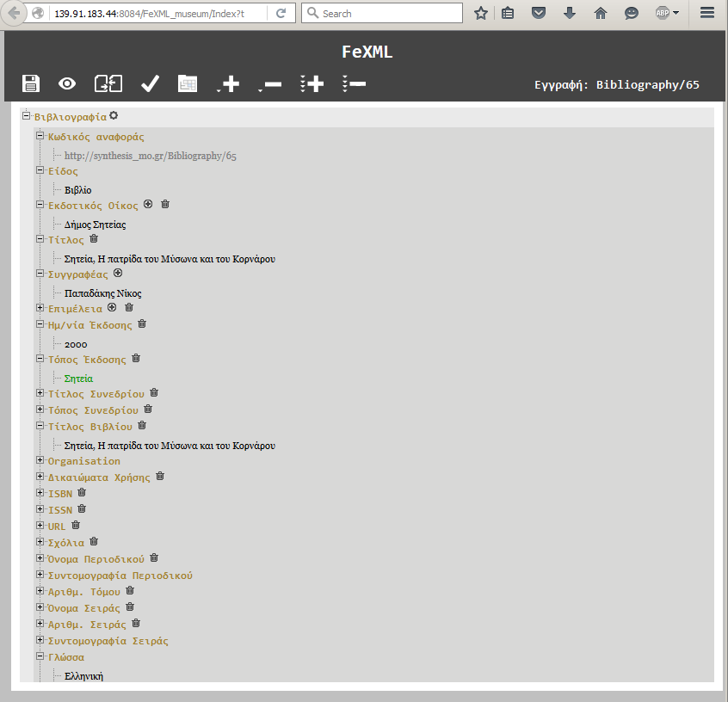The image size is (728, 702).
Task: Select the Συγγραφέας tree label
Action: [x=78, y=274]
